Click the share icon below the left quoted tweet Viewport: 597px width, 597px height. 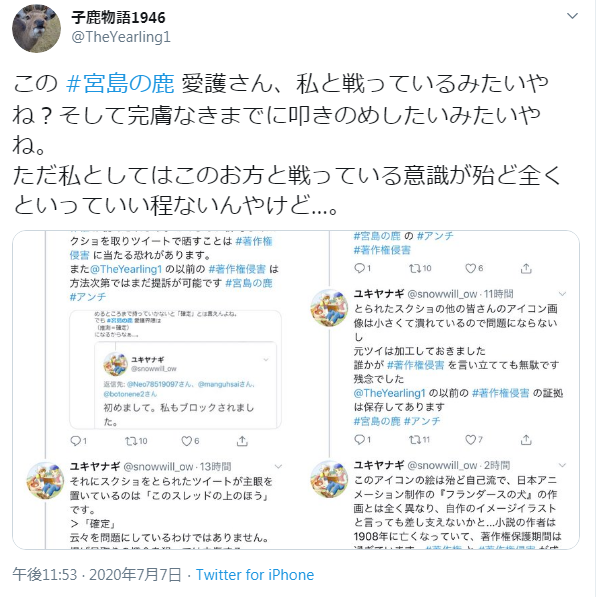coord(242,441)
